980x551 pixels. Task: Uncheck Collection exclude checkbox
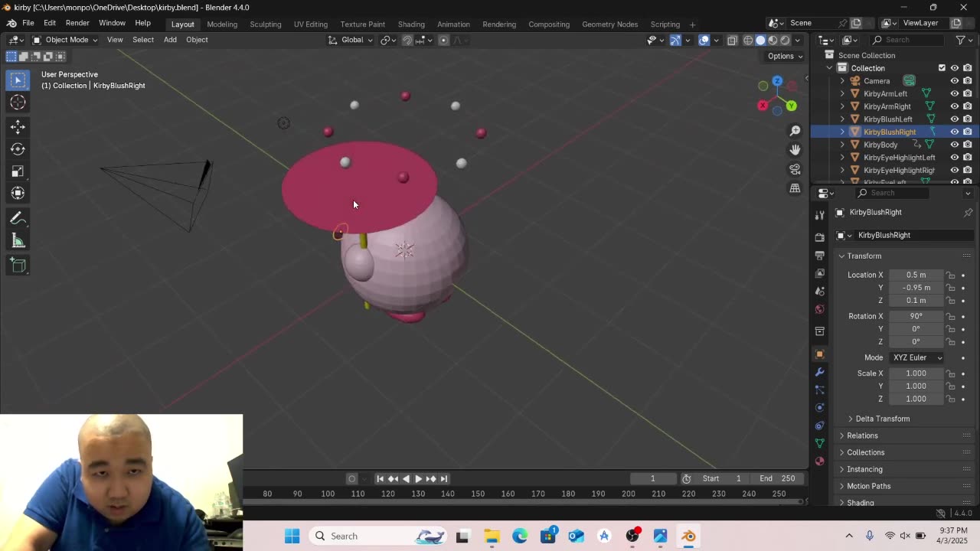(x=942, y=68)
